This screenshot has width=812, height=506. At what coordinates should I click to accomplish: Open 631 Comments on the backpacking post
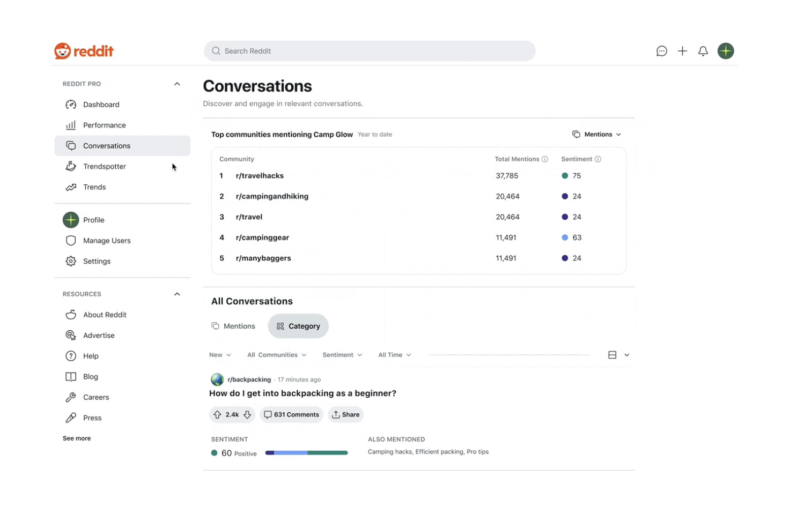point(291,414)
